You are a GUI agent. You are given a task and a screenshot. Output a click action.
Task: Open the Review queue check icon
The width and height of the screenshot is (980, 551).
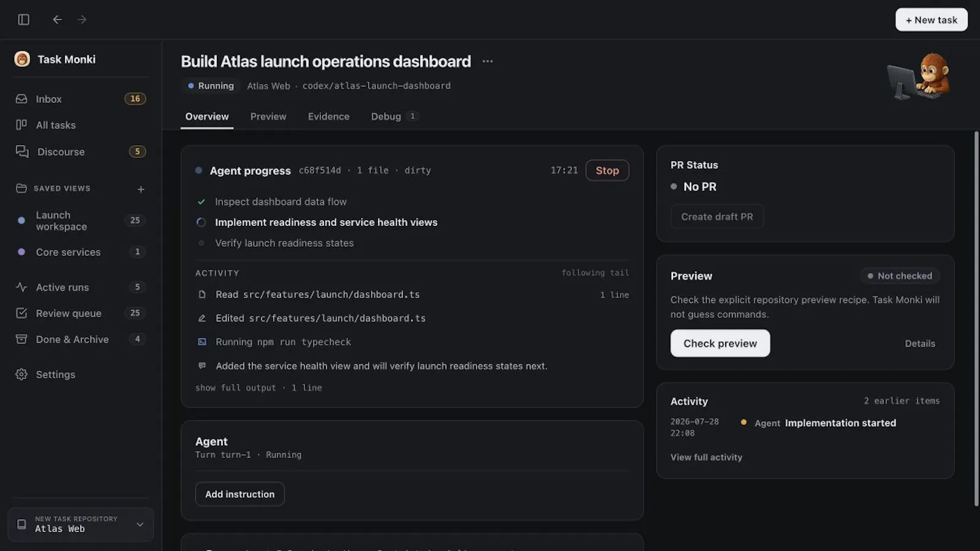21,313
